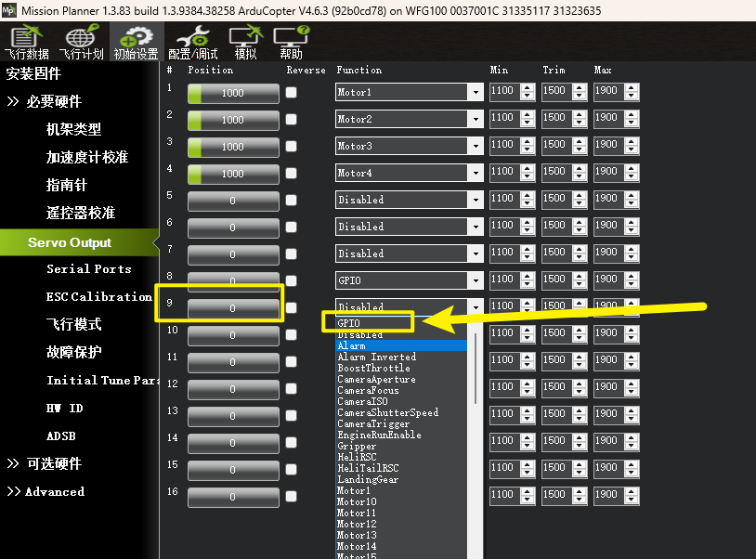The width and height of the screenshot is (756, 559).
Task: Click the 模拟 simulation icon
Action: coord(245,43)
